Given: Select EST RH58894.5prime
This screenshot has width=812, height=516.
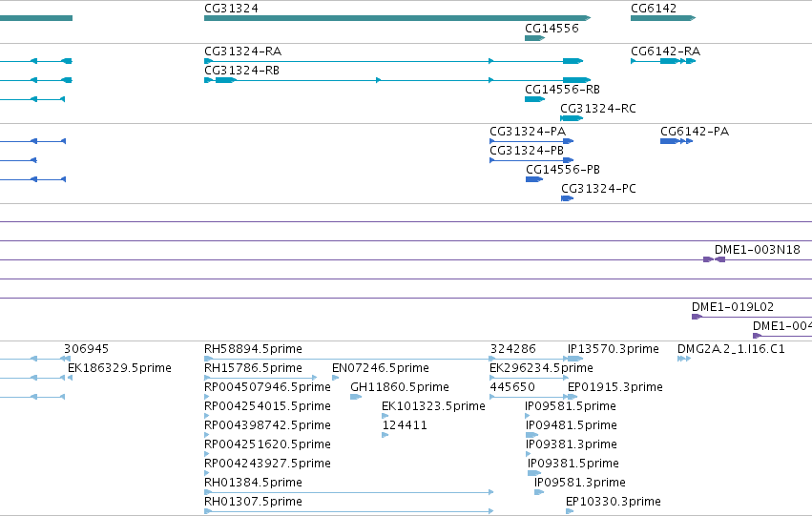Looking at the screenshot, I should click(x=347, y=359).
